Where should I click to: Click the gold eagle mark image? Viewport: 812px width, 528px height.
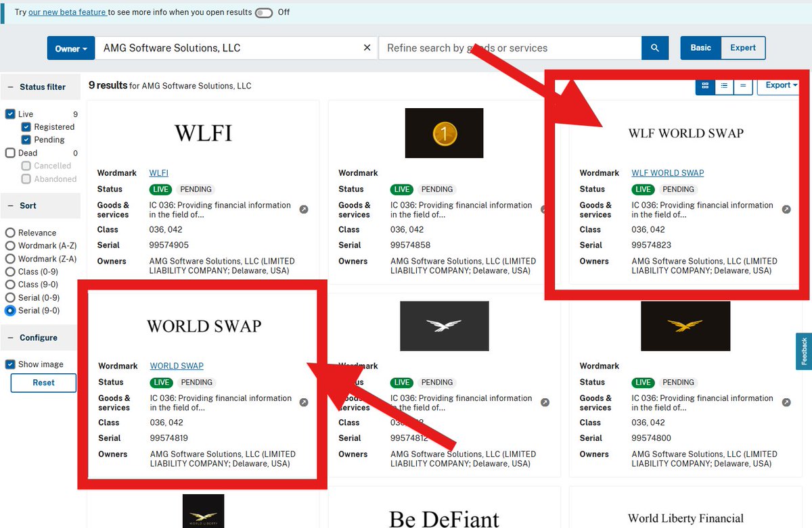(685, 327)
